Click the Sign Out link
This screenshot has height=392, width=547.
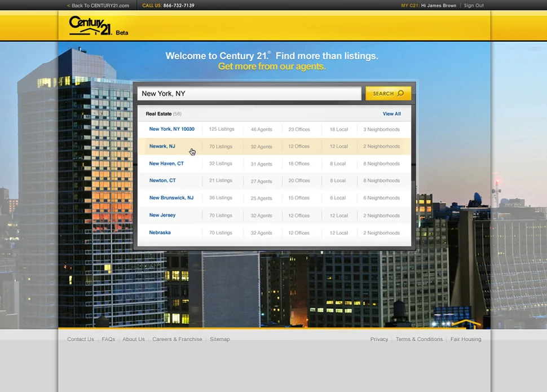pyautogui.click(x=474, y=6)
